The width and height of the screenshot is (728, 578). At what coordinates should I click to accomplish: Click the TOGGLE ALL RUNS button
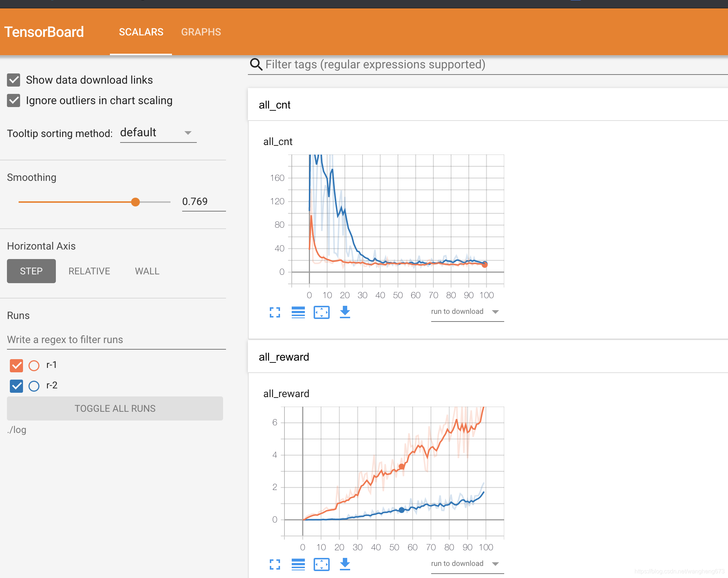(115, 408)
